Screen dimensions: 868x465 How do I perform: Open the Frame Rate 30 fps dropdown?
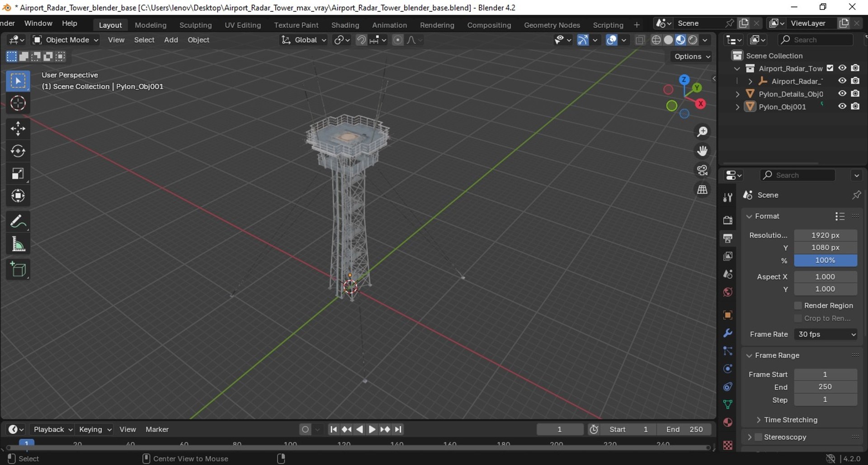click(x=826, y=334)
